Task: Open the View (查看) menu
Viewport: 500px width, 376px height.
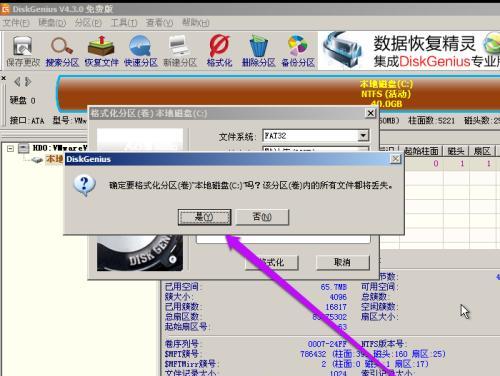Action: point(159,23)
